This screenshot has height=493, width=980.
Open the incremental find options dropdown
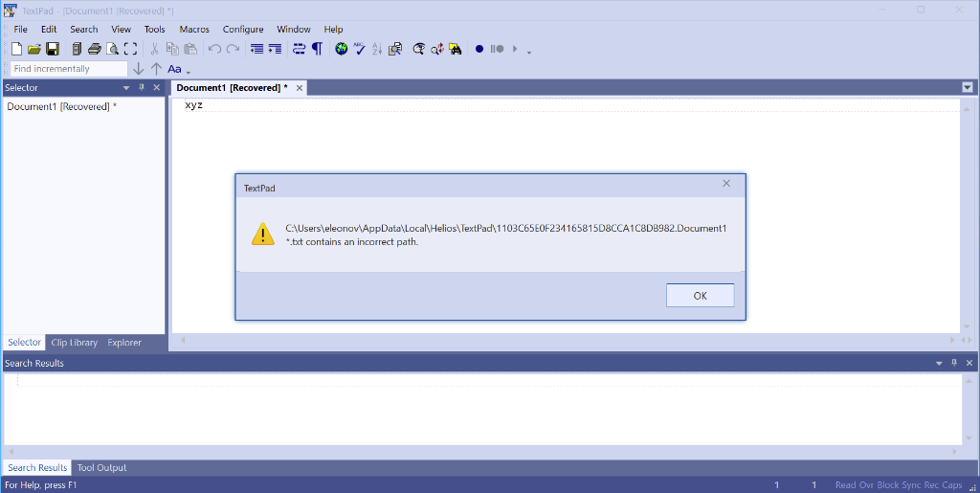189,73
